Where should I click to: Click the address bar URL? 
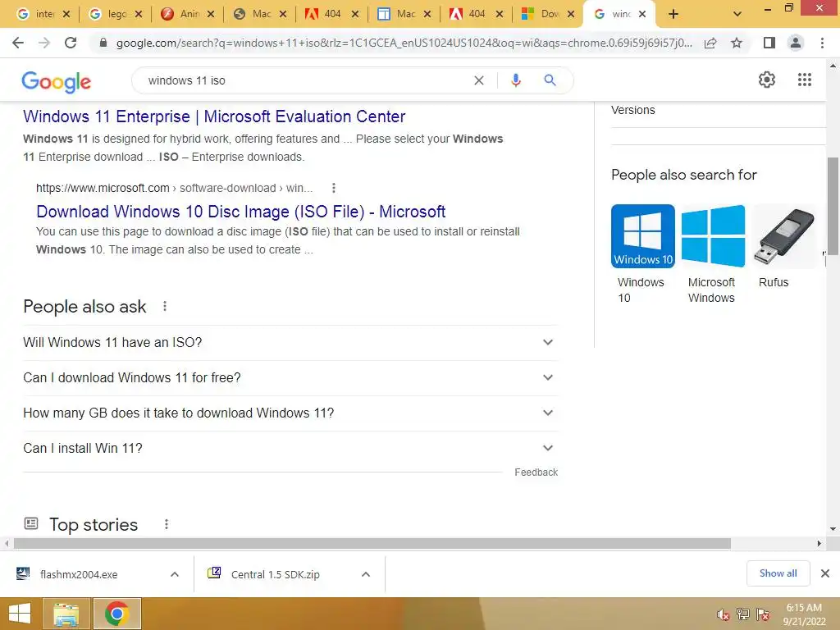click(x=404, y=43)
